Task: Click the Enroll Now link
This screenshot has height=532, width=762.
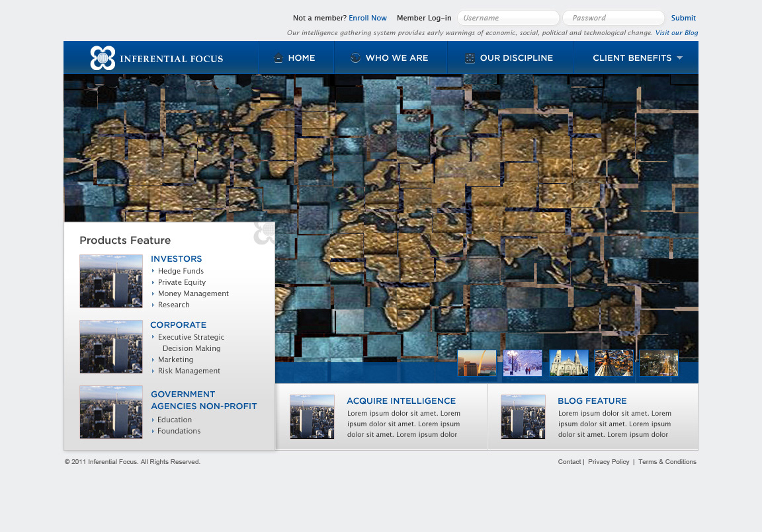Action: 367,18
